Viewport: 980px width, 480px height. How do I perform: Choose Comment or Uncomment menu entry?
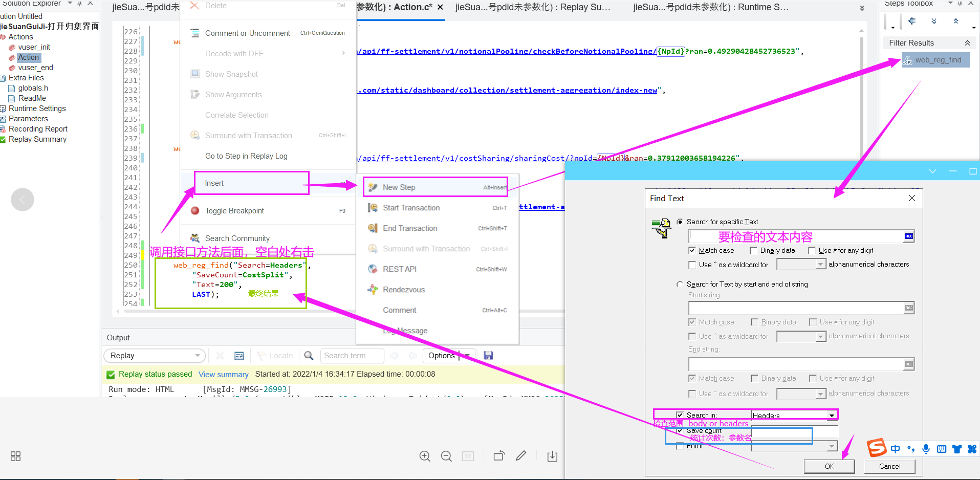(268, 33)
